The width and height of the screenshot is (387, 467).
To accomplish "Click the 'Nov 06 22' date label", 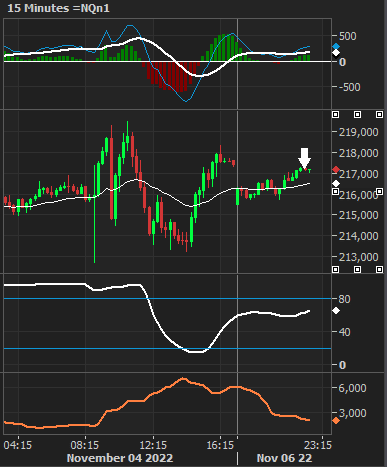I will tap(284, 458).
